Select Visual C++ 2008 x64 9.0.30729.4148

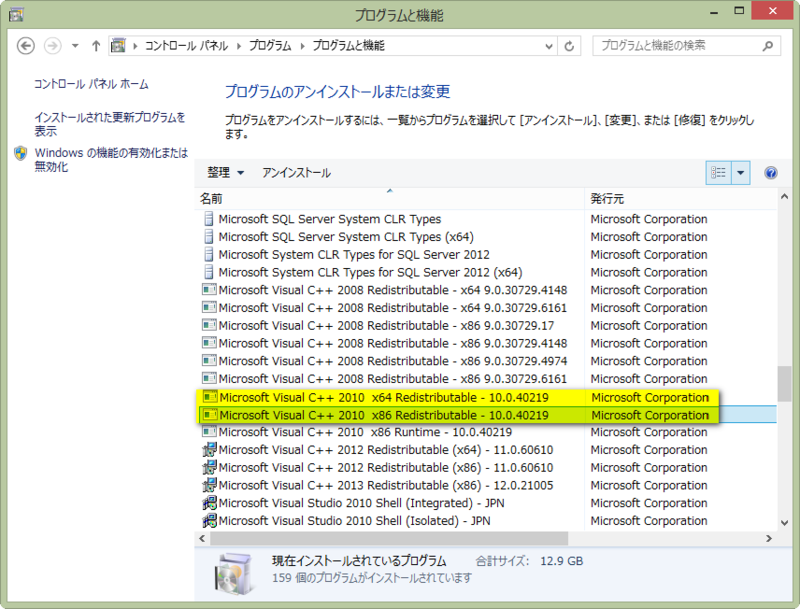coord(486,290)
